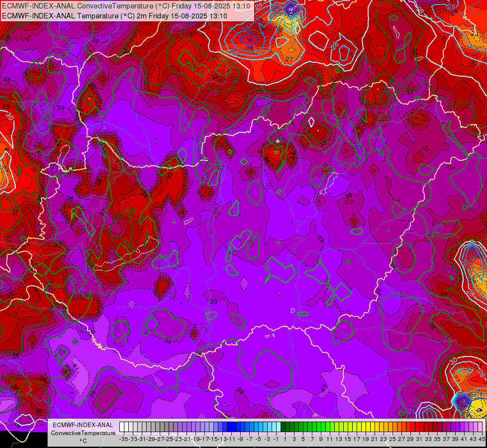The height and width of the screenshot is (448, 487).
Task: Click legend tick label 5
Action: pos(303,439)
